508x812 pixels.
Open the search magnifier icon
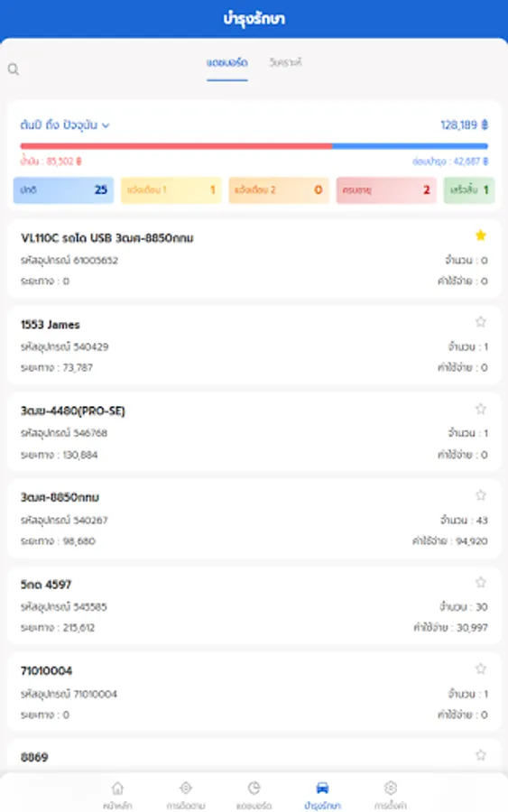pos(14,69)
